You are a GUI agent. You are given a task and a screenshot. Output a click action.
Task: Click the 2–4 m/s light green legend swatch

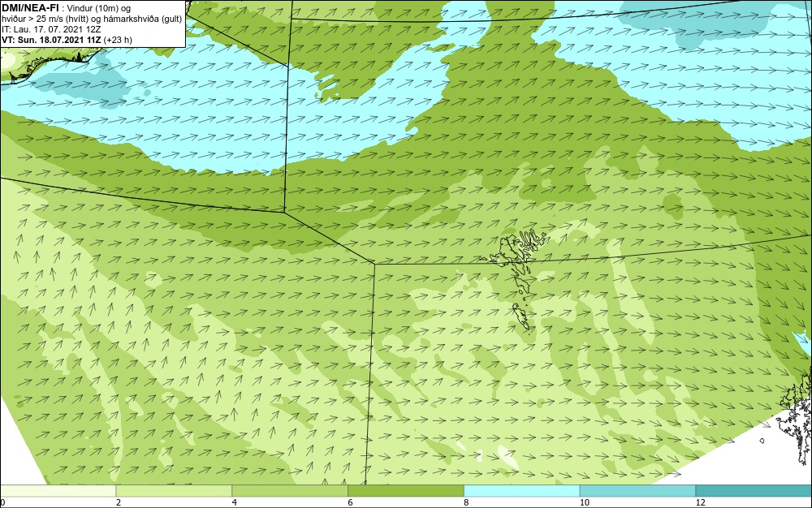(x=174, y=491)
